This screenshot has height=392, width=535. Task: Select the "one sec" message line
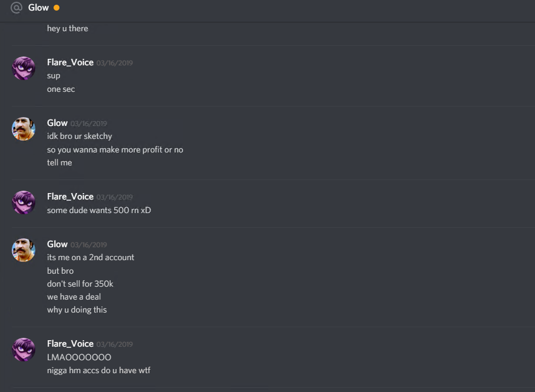pos(61,89)
